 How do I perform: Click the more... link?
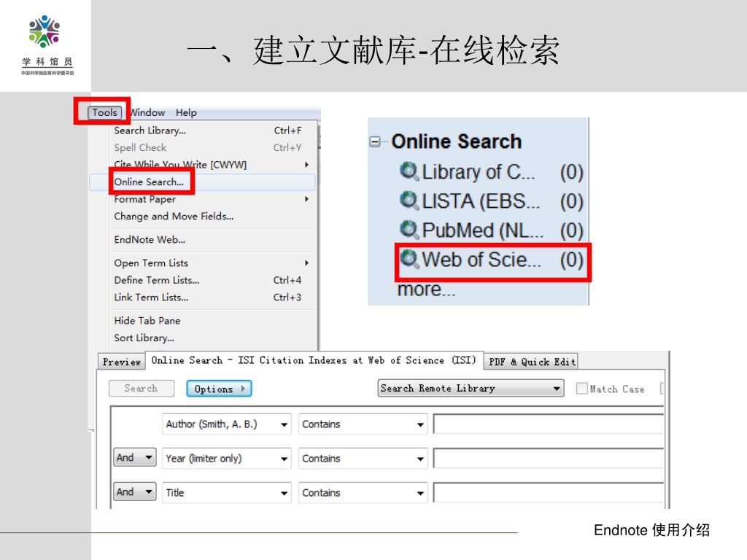[426, 289]
